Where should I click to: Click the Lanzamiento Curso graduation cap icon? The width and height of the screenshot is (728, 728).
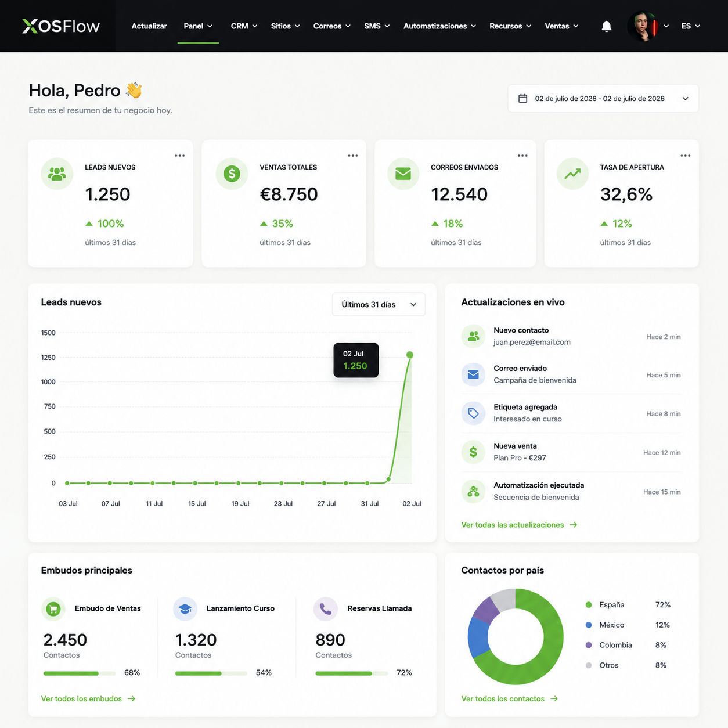click(x=185, y=609)
